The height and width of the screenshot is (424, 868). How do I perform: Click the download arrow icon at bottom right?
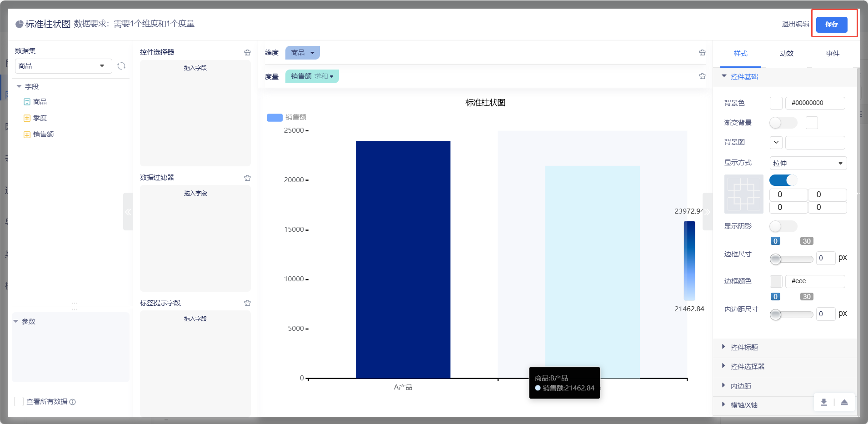[x=823, y=402]
